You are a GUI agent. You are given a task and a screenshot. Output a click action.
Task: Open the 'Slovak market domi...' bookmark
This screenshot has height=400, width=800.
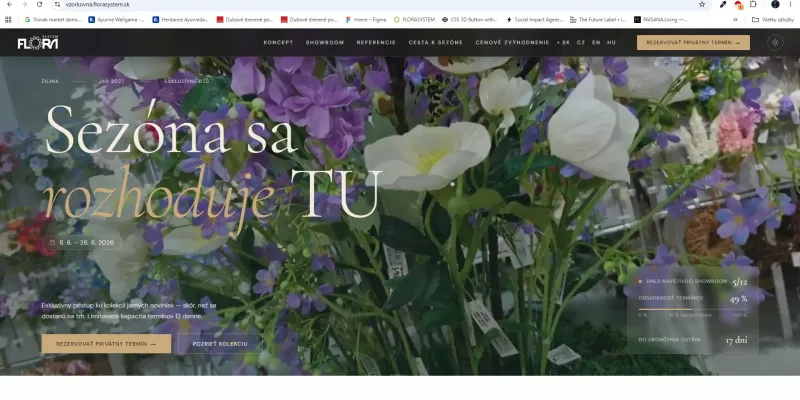point(53,19)
